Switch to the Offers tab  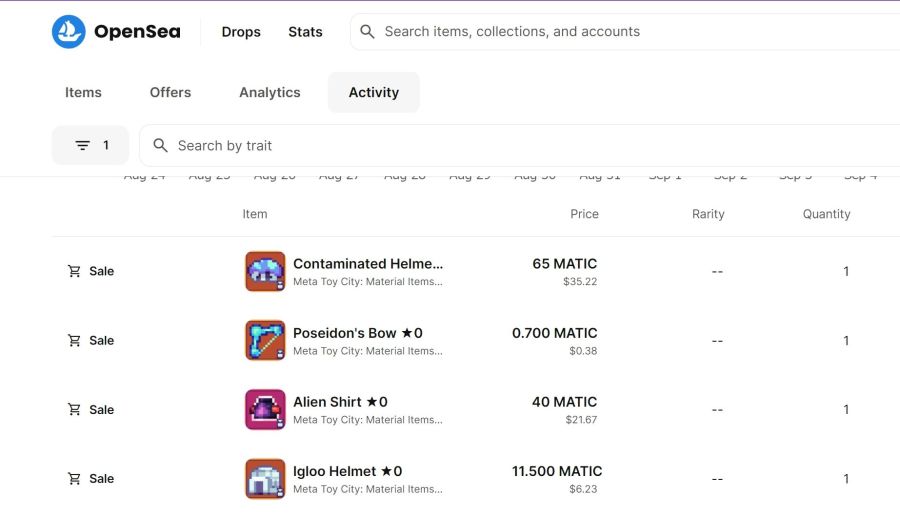pos(170,92)
